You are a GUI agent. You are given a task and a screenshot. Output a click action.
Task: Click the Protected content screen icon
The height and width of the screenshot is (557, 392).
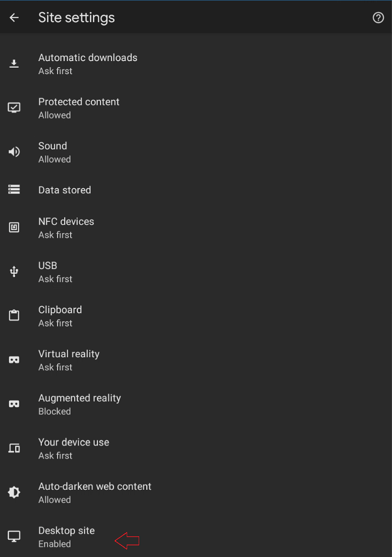point(14,107)
